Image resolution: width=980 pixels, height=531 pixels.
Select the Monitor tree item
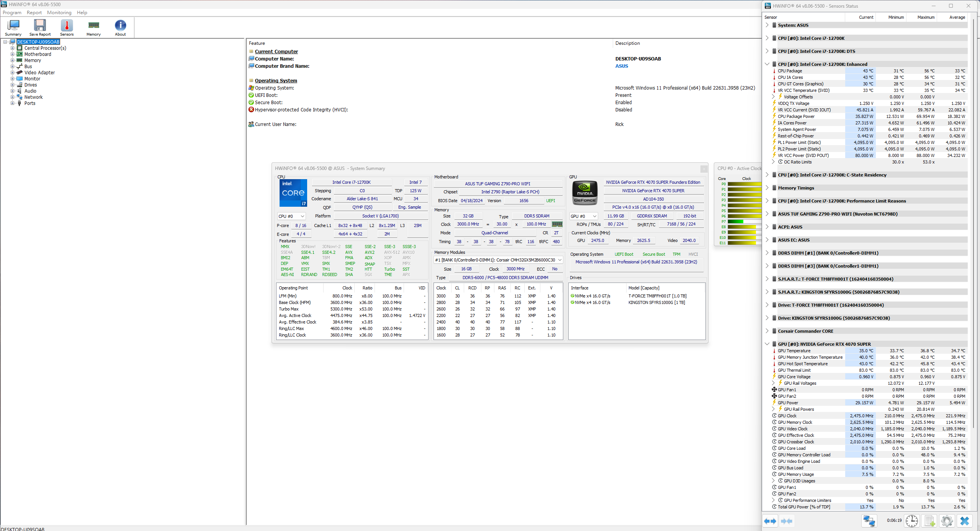tap(32, 79)
